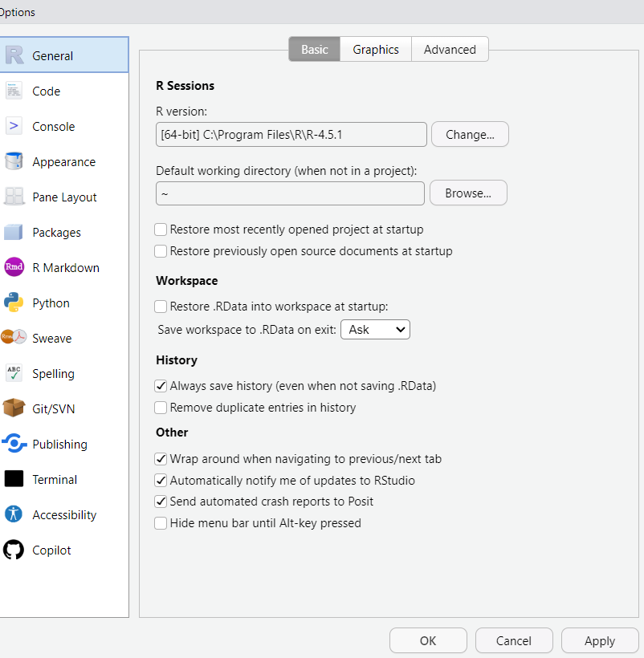Click the Change... R version button
Screen dimensions: 644x658
click(470, 135)
